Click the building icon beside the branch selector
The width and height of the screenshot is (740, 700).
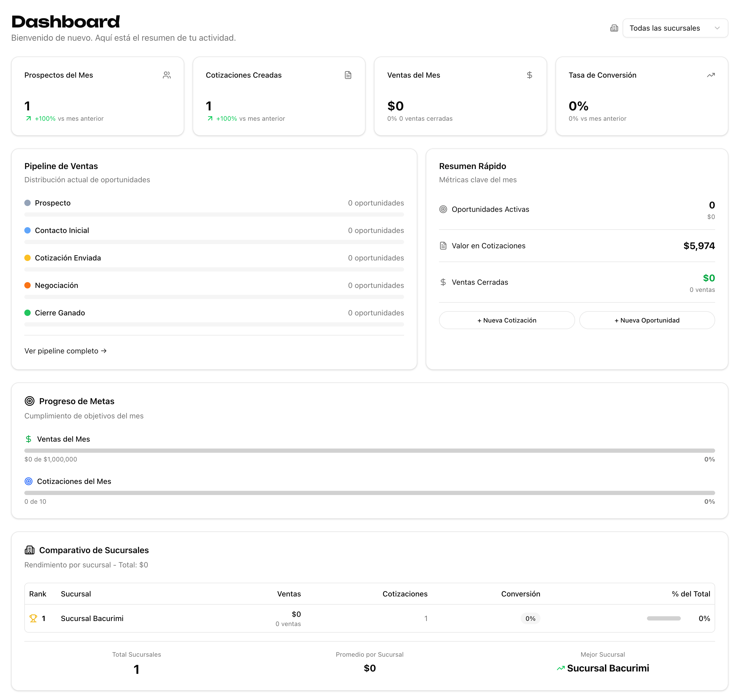coord(614,28)
